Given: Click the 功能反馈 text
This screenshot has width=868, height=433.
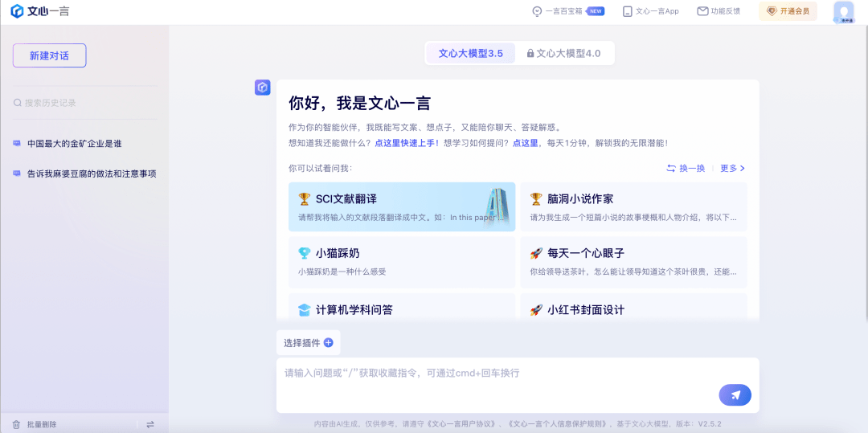Looking at the screenshot, I should pyautogui.click(x=726, y=11).
